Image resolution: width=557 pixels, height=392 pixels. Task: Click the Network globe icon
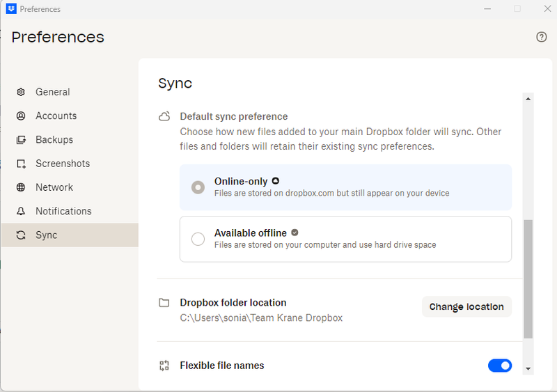click(21, 187)
